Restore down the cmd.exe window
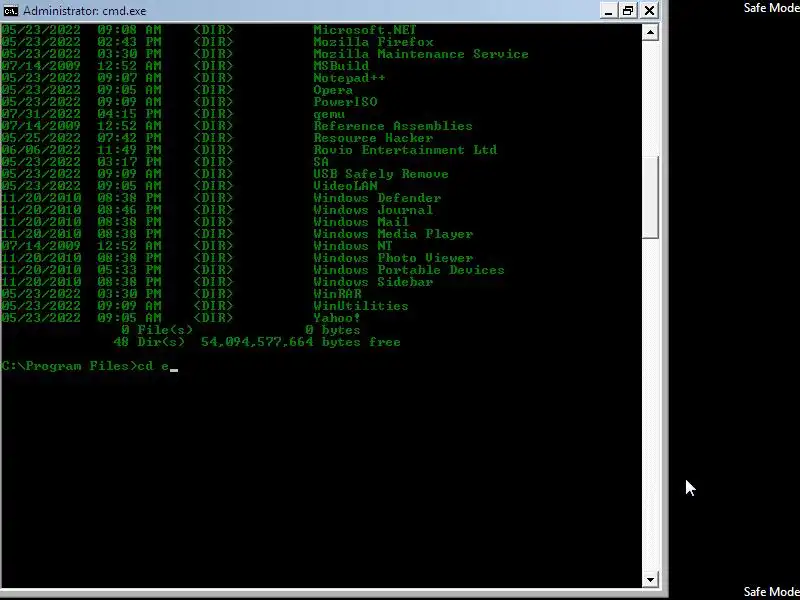This screenshot has height=600, width=800. 628,10
